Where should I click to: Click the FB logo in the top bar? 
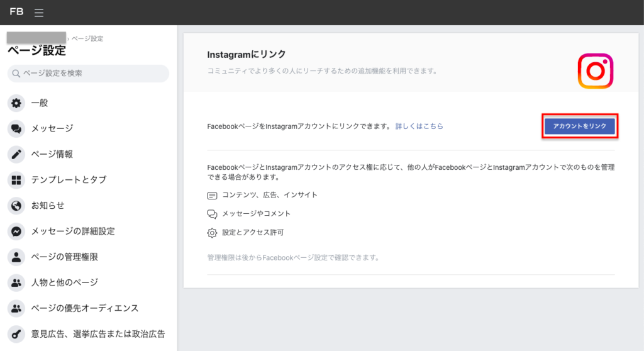click(16, 12)
